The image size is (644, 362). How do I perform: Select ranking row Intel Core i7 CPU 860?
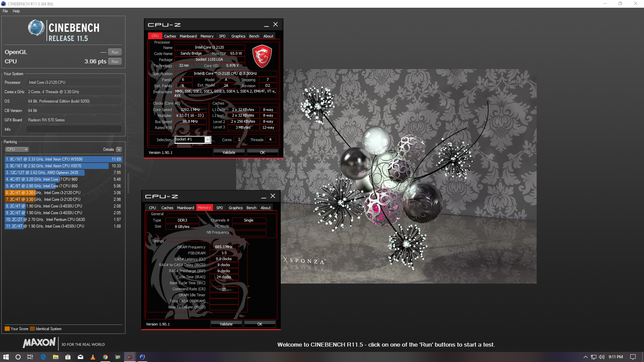pos(63,186)
